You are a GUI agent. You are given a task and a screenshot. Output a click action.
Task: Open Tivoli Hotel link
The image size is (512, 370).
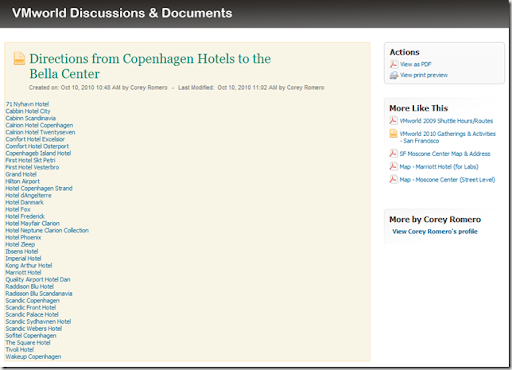pos(20,349)
